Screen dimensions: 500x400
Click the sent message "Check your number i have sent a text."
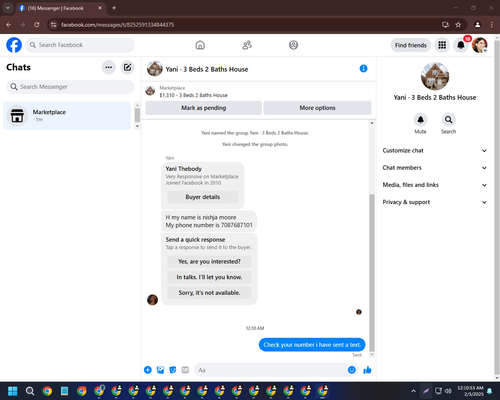click(312, 345)
